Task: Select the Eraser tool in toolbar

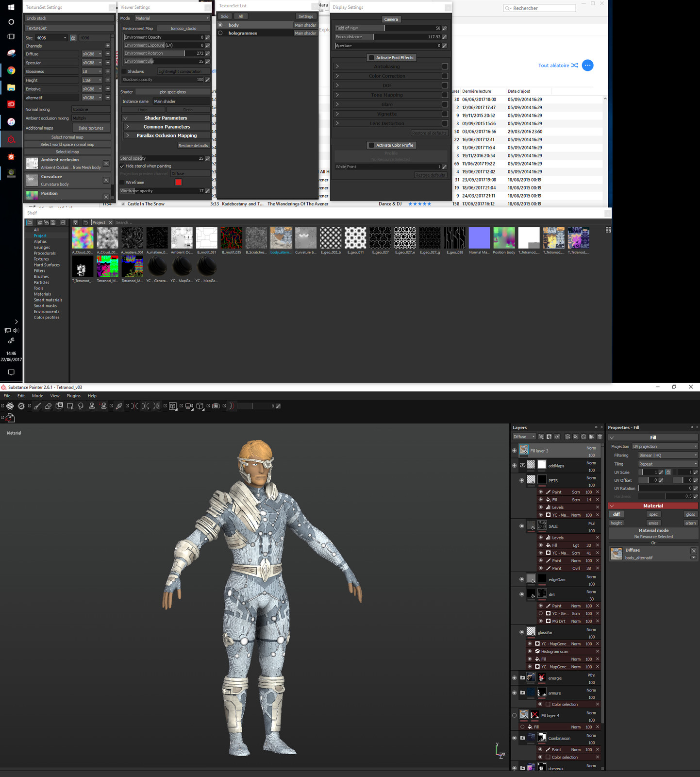Action: point(48,406)
